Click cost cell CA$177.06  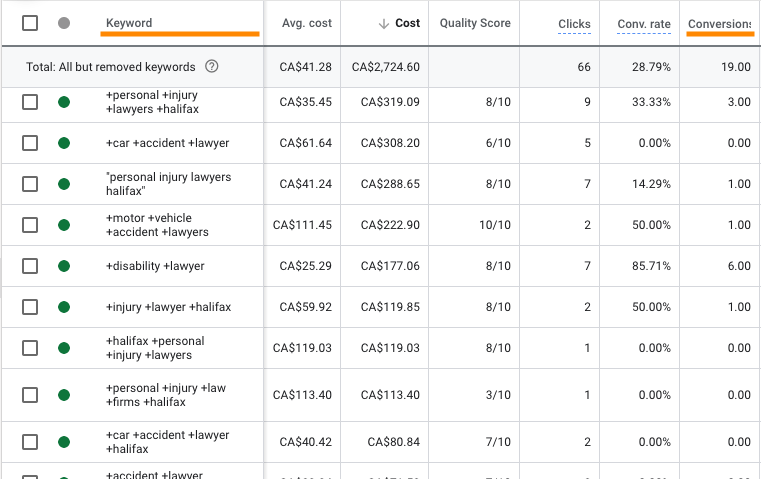[390, 266]
